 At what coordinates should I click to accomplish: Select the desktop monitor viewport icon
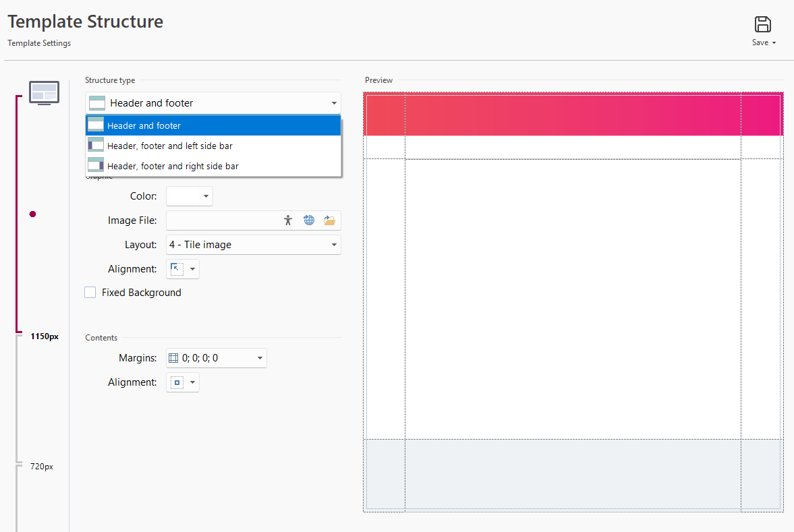(x=44, y=92)
